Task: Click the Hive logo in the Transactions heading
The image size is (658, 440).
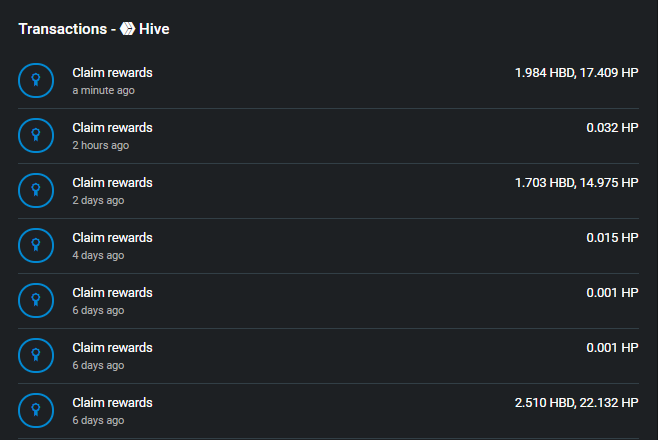Action: click(x=128, y=29)
